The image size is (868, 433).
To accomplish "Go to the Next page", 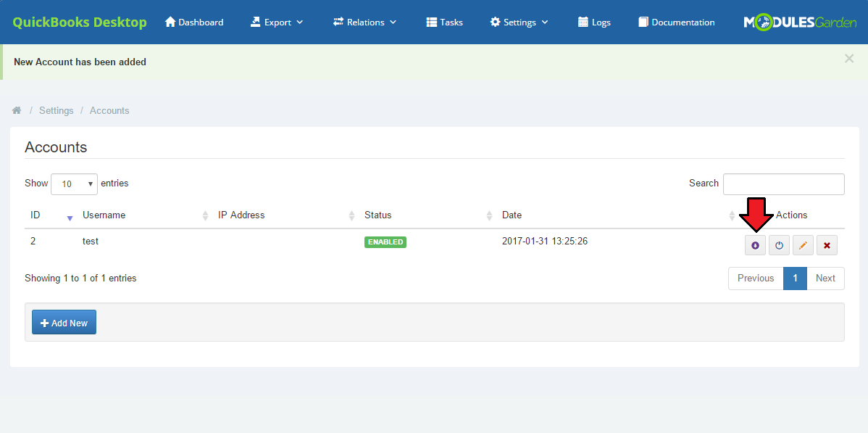I will [825, 279].
